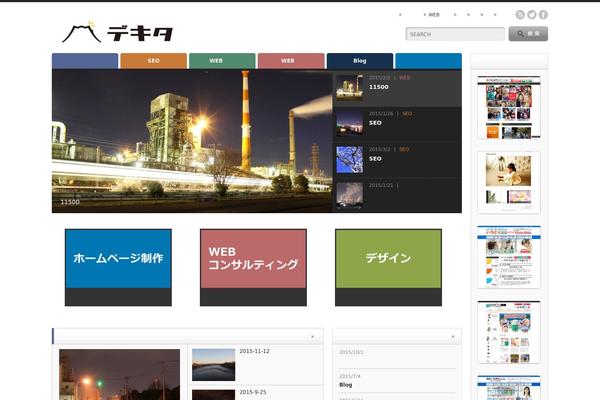Click the 11500 title in the slider list
This screenshot has width=600, height=400.
pyautogui.click(x=378, y=87)
